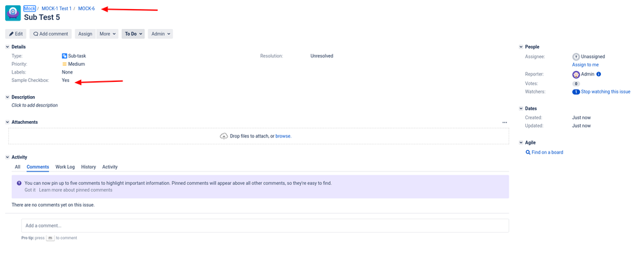Click the Medium priority icon
This screenshot has width=644, height=265.
tap(64, 64)
